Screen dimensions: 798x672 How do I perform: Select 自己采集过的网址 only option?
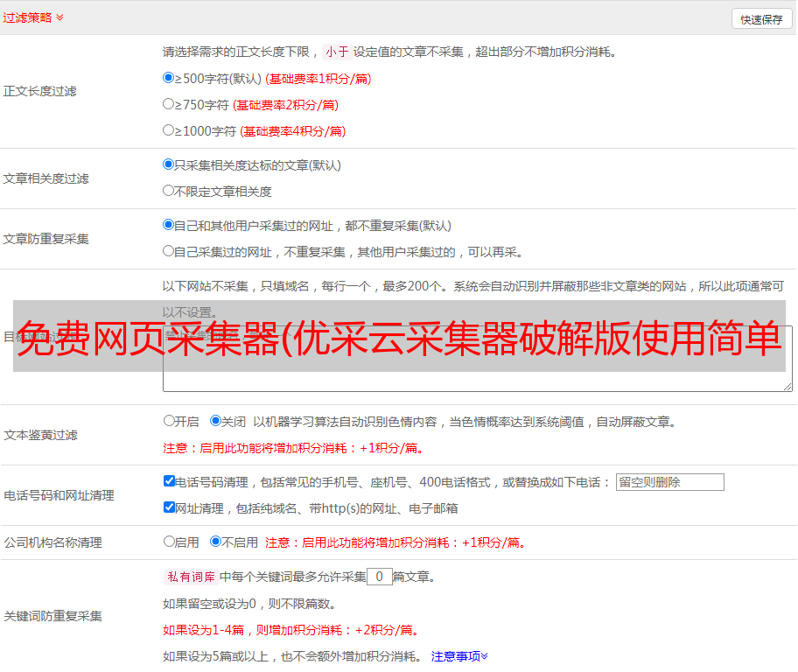point(169,251)
